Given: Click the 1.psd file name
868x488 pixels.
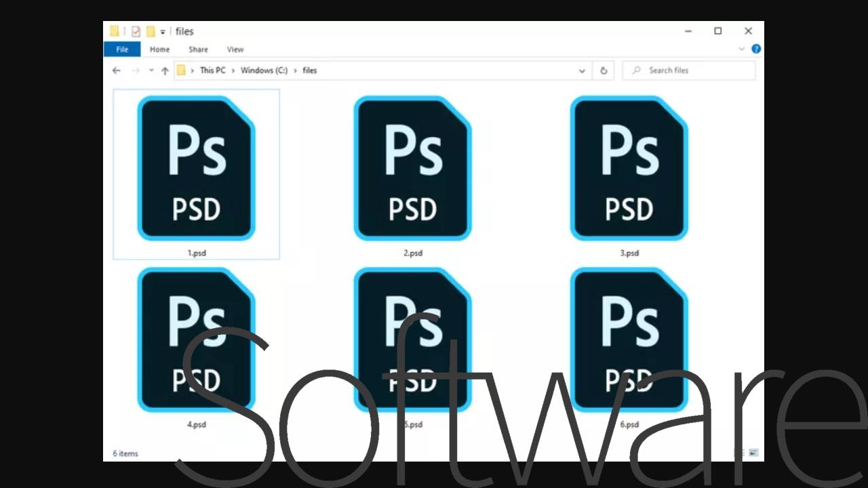Looking at the screenshot, I should [x=197, y=253].
